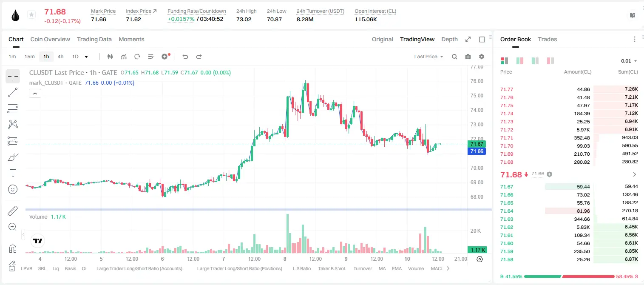Open the Last Price dropdown
The height and width of the screenshot is (285, 644).
click(x=428, y=57)
